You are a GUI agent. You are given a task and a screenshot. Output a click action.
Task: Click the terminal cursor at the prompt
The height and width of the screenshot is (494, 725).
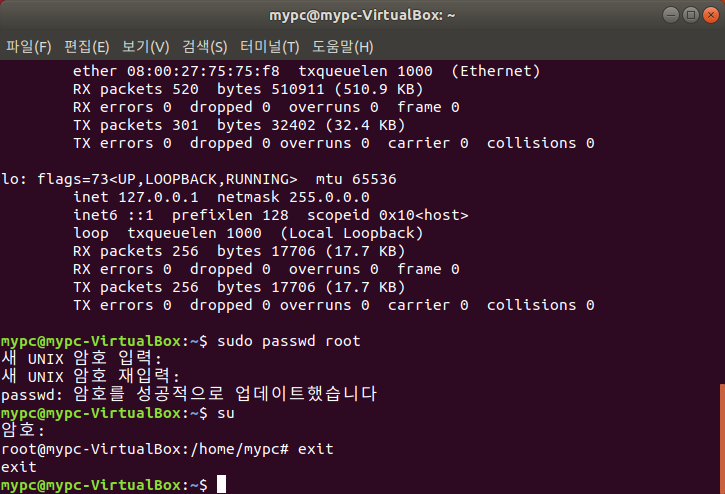(221, 484)
